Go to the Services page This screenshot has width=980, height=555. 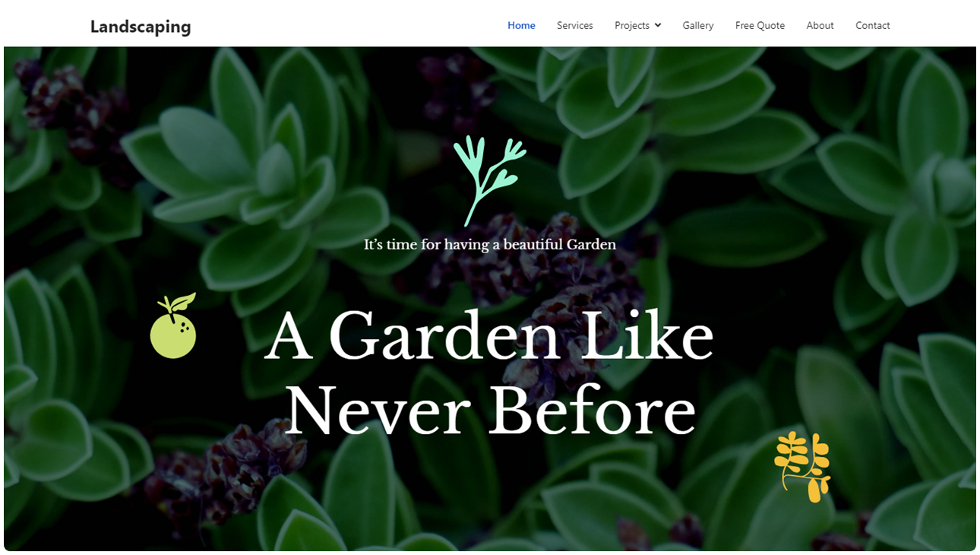click(x=574, y=25)
